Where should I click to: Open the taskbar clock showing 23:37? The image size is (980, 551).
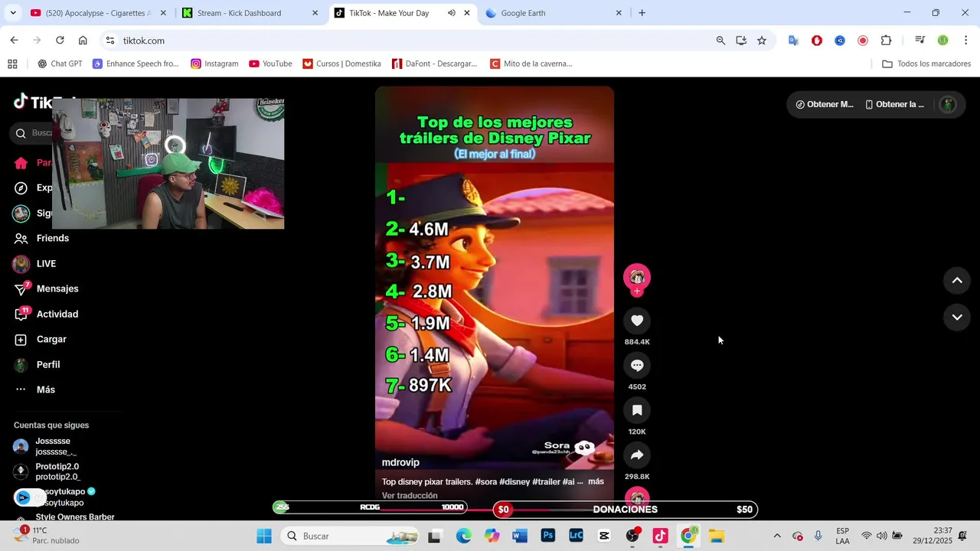(934, 536)
